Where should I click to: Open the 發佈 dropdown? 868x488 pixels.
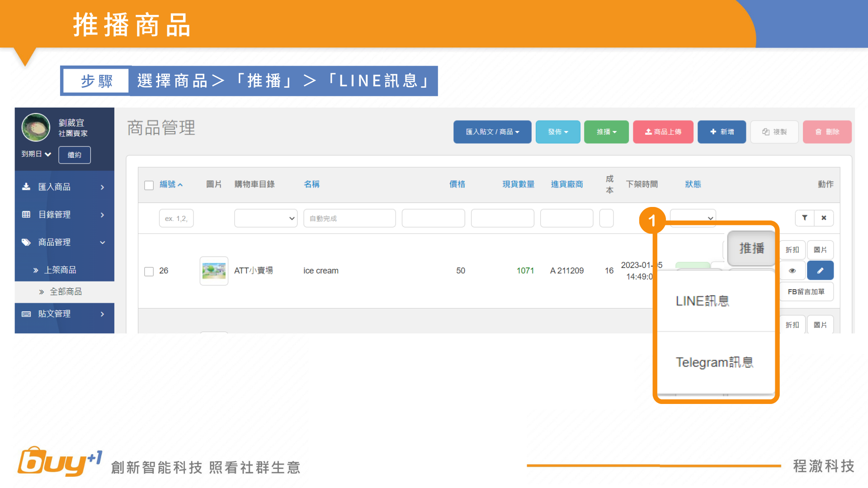coord(557,132)
